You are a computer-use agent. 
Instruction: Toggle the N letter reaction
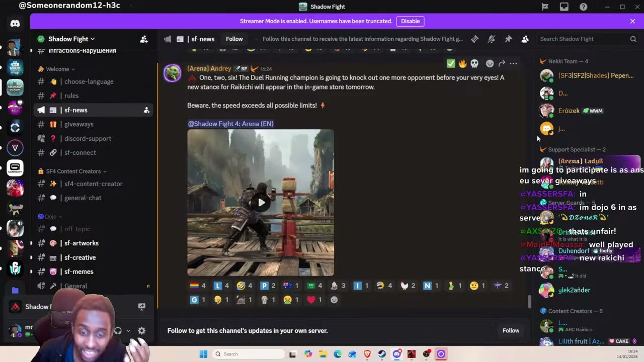click(431, 286)
